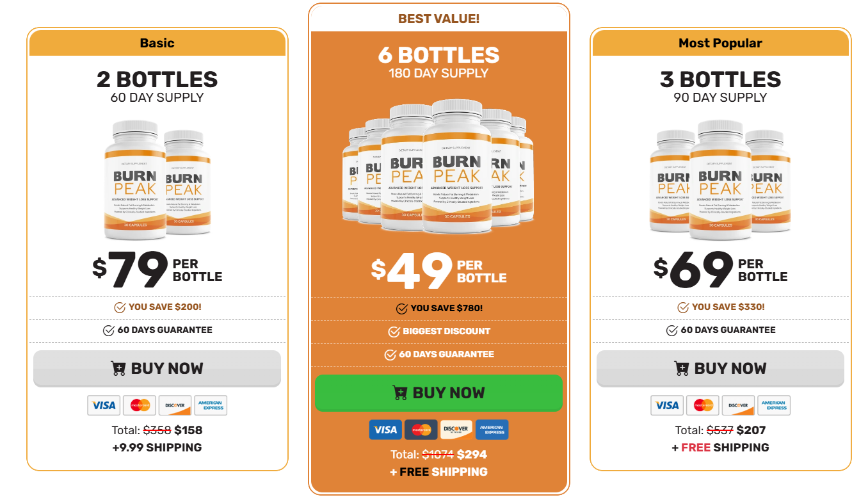Click the Visa icon in the Basic plan
The height and width of the screenshot is (502, 868).
tap(103, 405)
